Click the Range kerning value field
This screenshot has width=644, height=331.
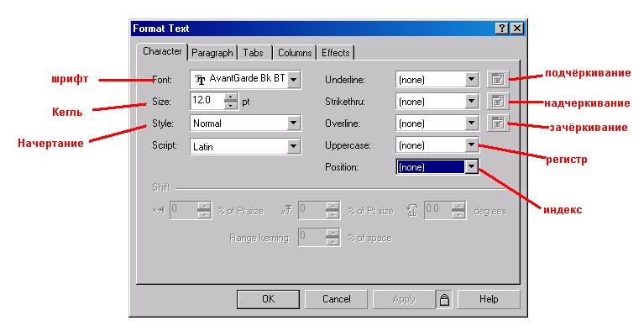click(x=312, y=237)
